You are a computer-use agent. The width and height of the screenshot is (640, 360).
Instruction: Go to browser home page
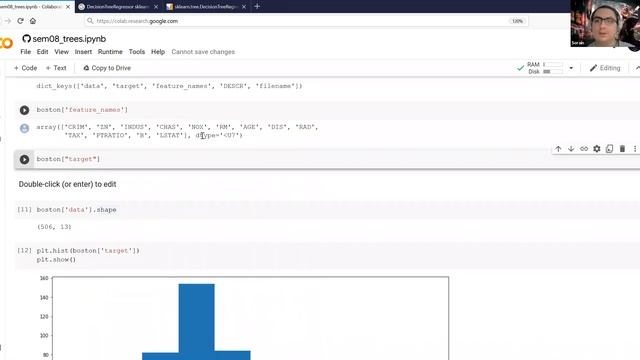[x=33, y=21]
